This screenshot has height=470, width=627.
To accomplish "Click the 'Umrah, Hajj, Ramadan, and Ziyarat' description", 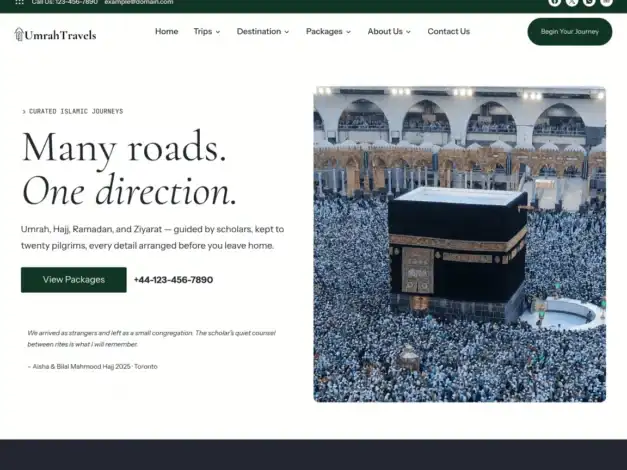I will 152,237.
